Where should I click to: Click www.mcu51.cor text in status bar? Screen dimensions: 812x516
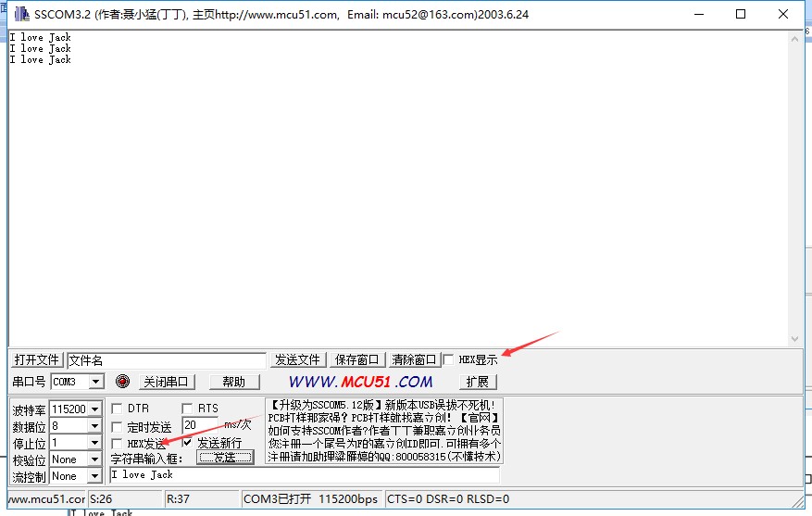pos(46,499)
